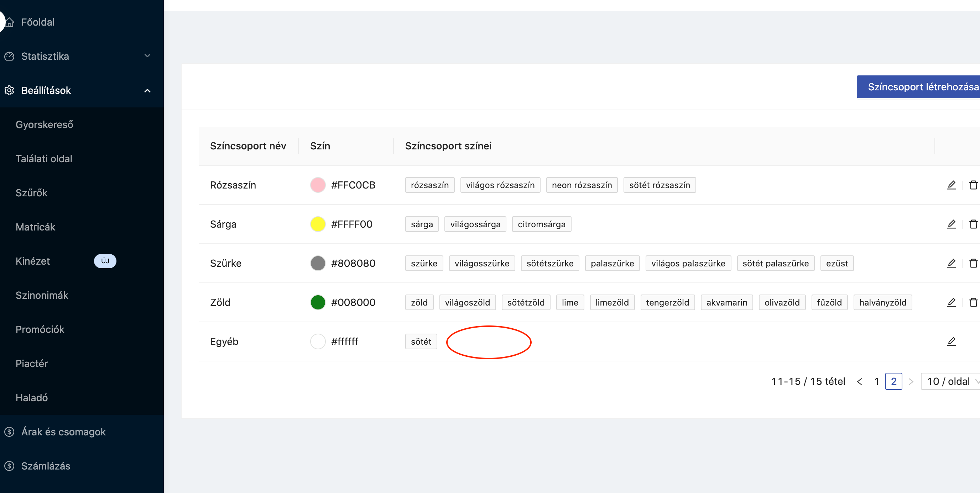Expand the Statisztika menu

(147, 56)
